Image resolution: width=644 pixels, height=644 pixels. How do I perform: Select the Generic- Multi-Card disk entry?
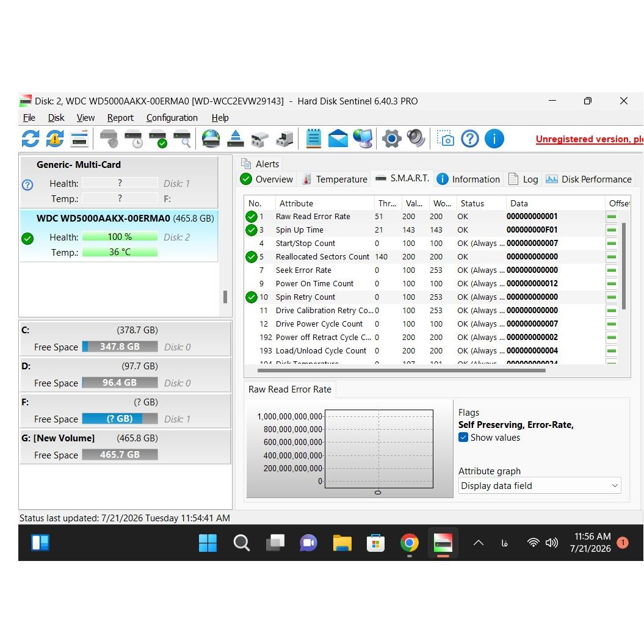[x=119, y=182]
